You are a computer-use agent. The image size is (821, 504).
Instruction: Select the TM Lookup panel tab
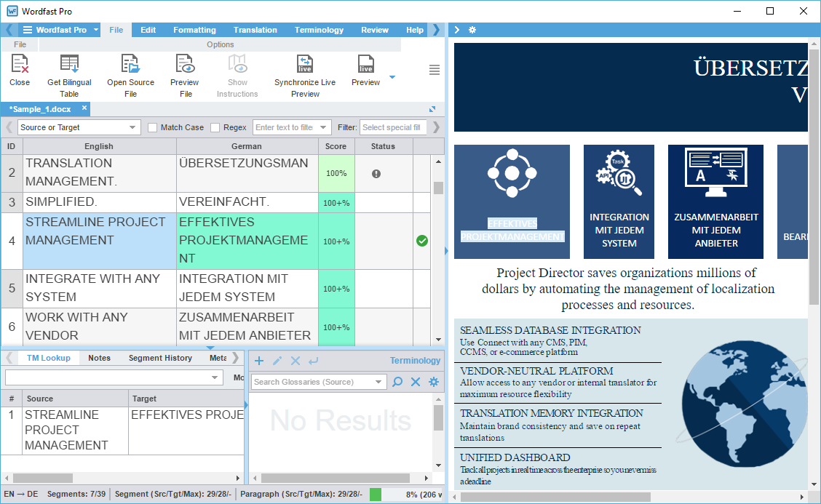(49, 358)
